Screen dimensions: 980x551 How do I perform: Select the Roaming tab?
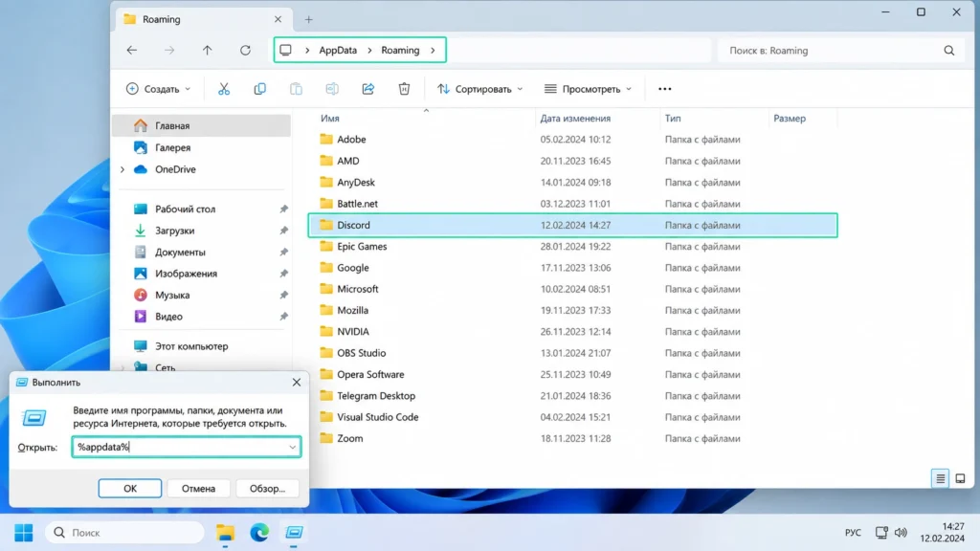click(x=202, y=19)
